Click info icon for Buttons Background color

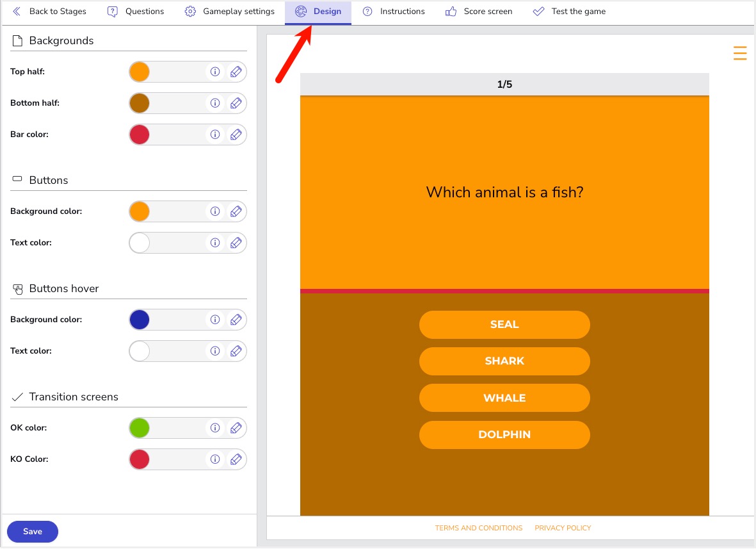[215, 211]
